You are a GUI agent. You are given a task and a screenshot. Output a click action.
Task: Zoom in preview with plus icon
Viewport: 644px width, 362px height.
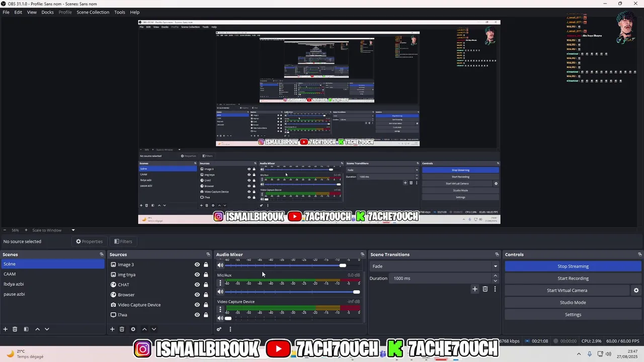coord(26,230)
